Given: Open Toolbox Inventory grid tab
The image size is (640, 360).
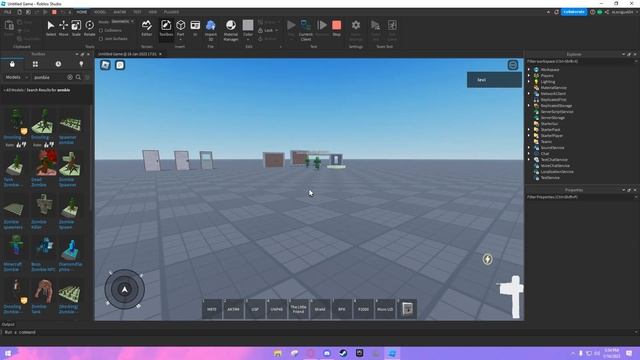Looking at the screenshot, I should [35, 64].
